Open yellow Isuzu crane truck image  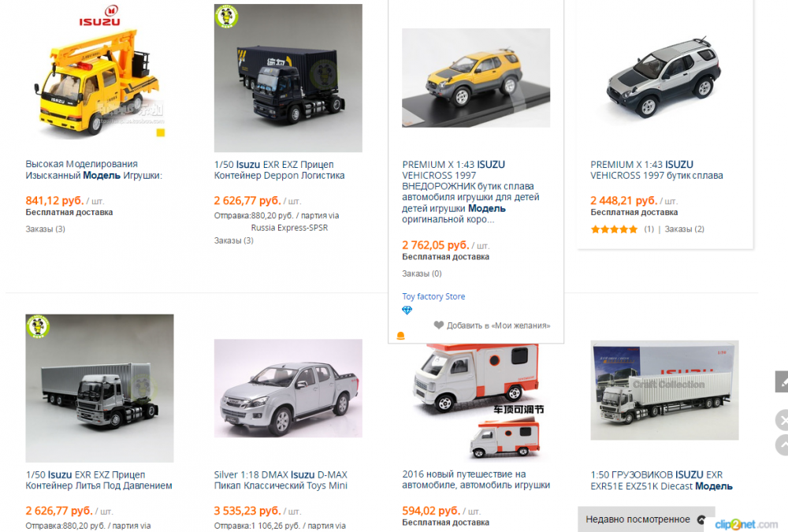click(x=99, y=78)
